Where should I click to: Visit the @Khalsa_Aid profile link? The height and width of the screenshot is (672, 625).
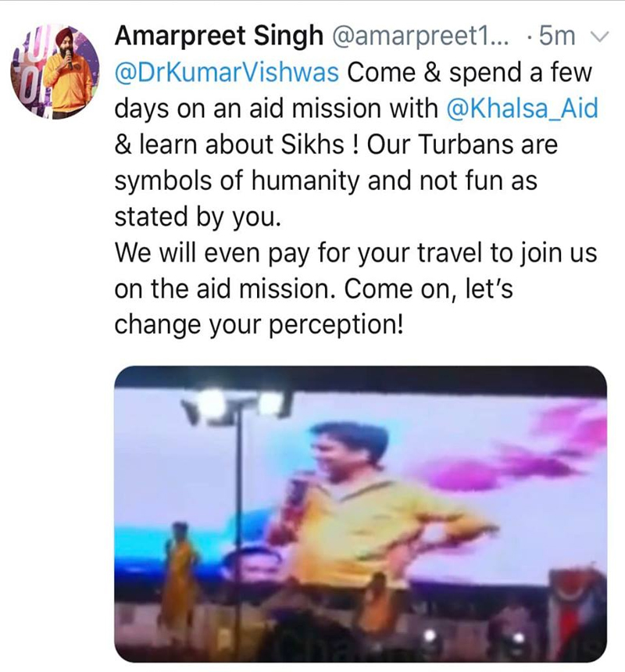522,108
